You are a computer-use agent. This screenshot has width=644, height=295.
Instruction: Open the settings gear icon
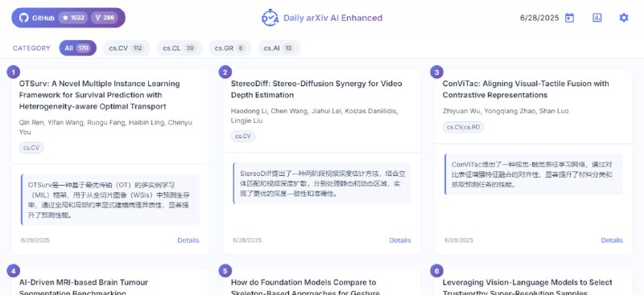pyautogui.click(x=623, y=18)
